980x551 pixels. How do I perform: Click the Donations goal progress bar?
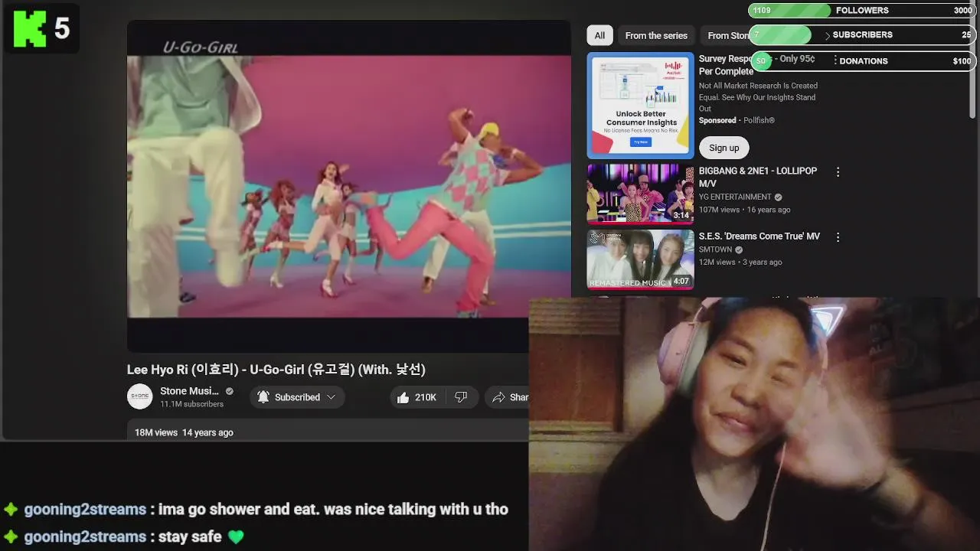(862, 61)
